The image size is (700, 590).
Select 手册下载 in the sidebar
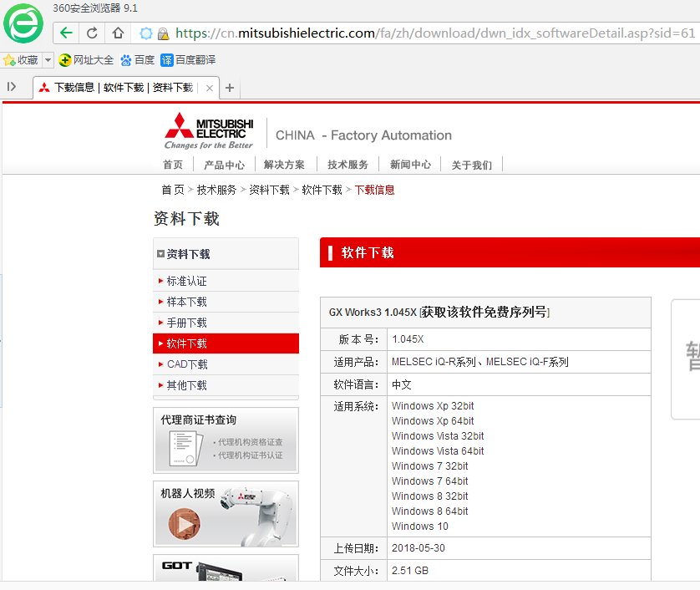pos(186,323)
